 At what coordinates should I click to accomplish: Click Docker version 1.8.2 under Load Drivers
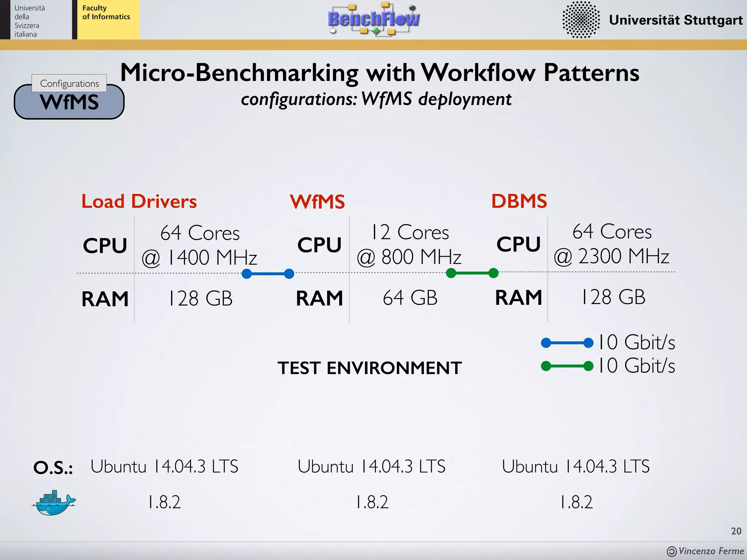tap(165, 502)
